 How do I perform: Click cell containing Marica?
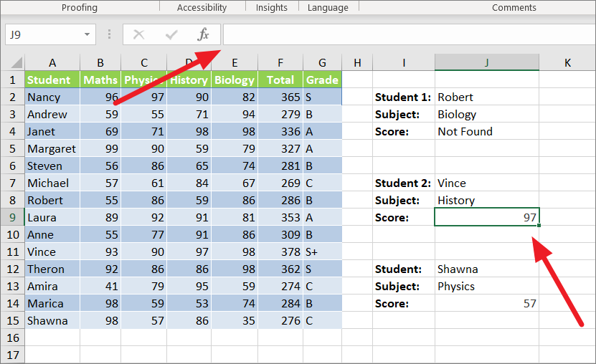point(52,304)
